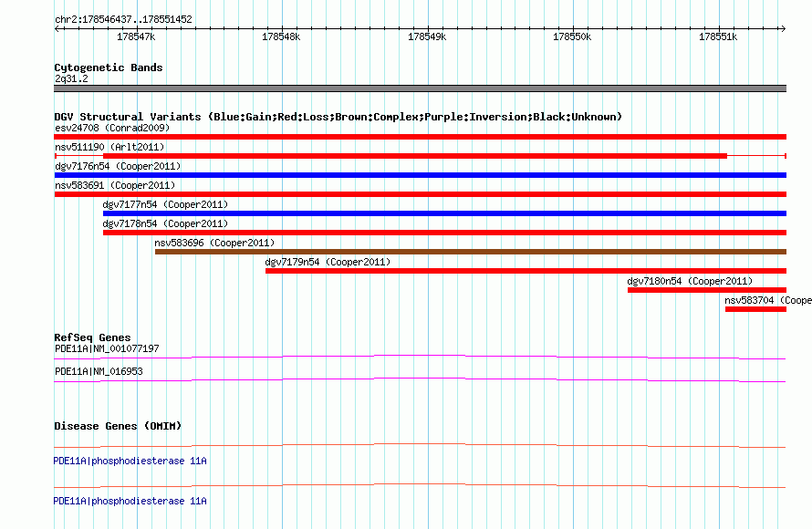Click the magenta PDE11A NM_001077197 transcript line
Image resolution: width=812 pixels, height=529 pixels.
click(420, 357)
